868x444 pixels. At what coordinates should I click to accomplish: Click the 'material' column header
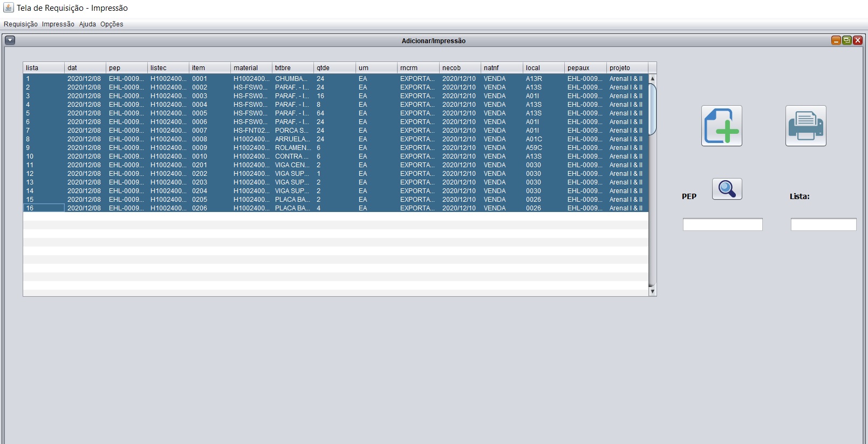(x=251, y=68)
